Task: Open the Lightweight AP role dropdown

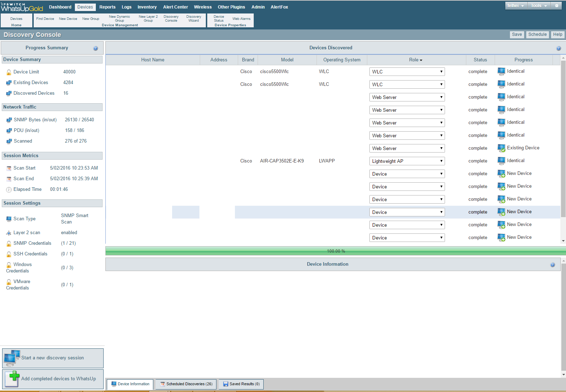Action: [x=407, y=161]
